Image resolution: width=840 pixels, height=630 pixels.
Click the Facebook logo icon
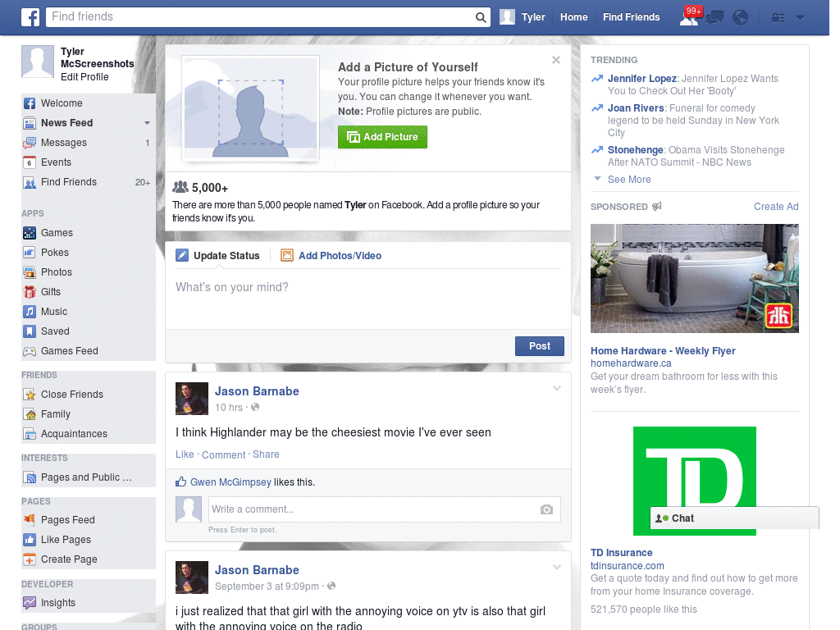(x=30, y=17)
